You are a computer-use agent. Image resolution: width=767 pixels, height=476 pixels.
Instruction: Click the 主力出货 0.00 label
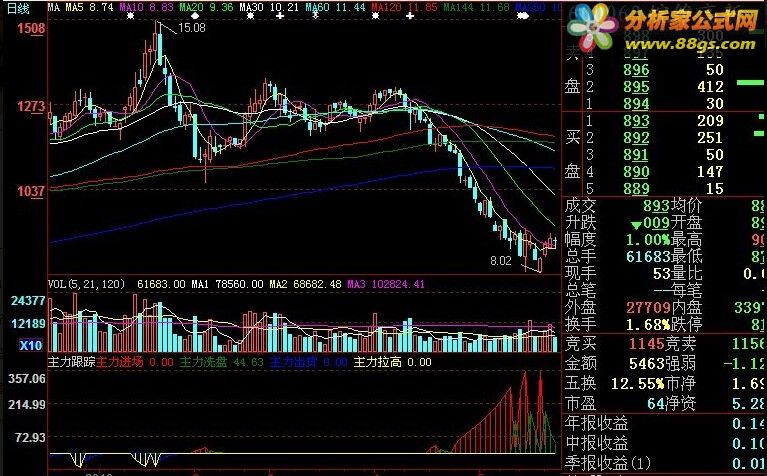[309, 362]
